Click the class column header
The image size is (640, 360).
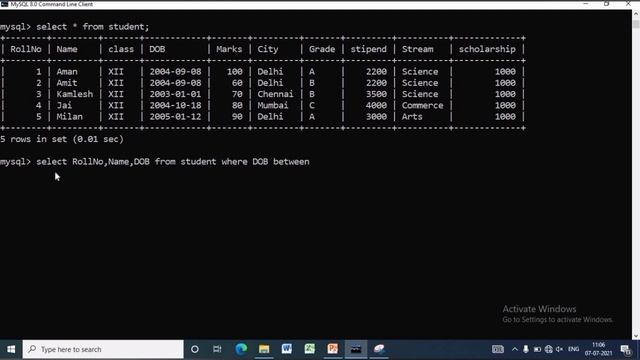point(121,49)
